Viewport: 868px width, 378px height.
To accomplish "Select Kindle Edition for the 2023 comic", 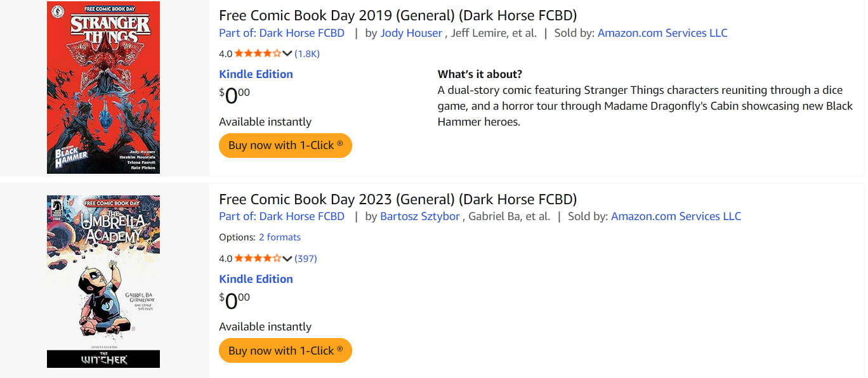I will point(256,279).
